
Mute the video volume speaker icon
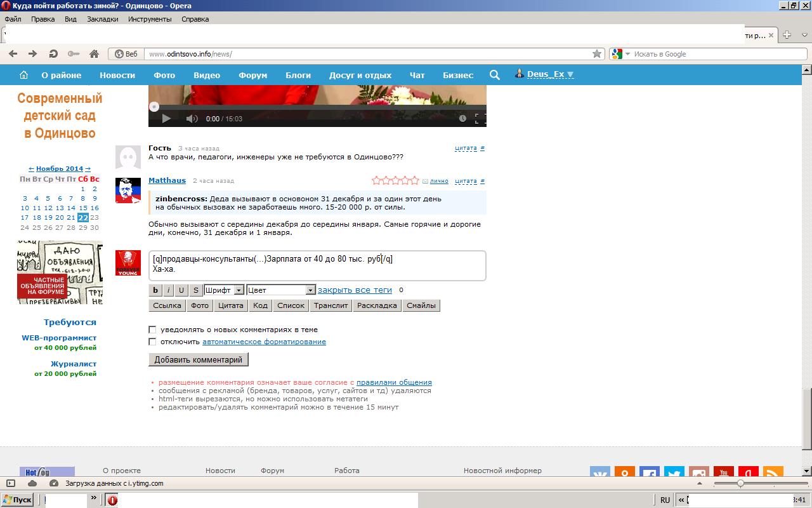(192, 119)
